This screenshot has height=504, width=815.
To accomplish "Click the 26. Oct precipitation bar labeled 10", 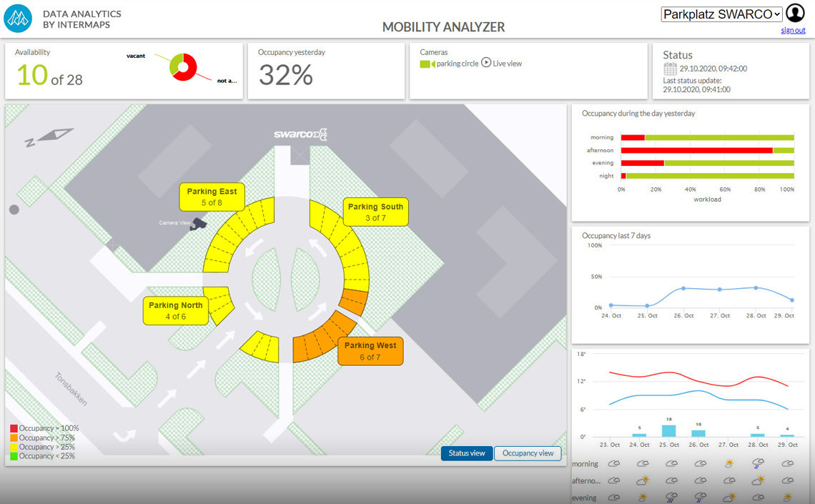I will [698, 433].
